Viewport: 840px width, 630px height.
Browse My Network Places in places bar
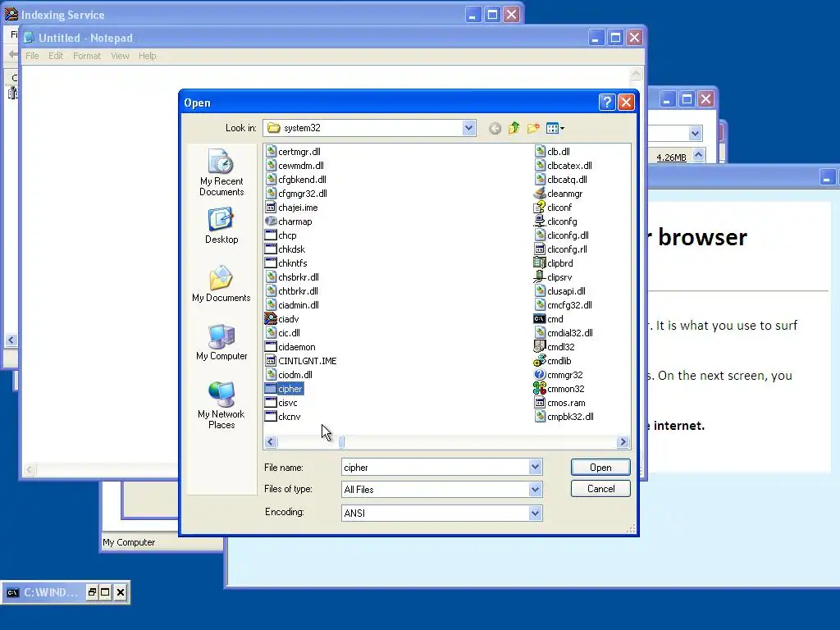tap(221, 405)
